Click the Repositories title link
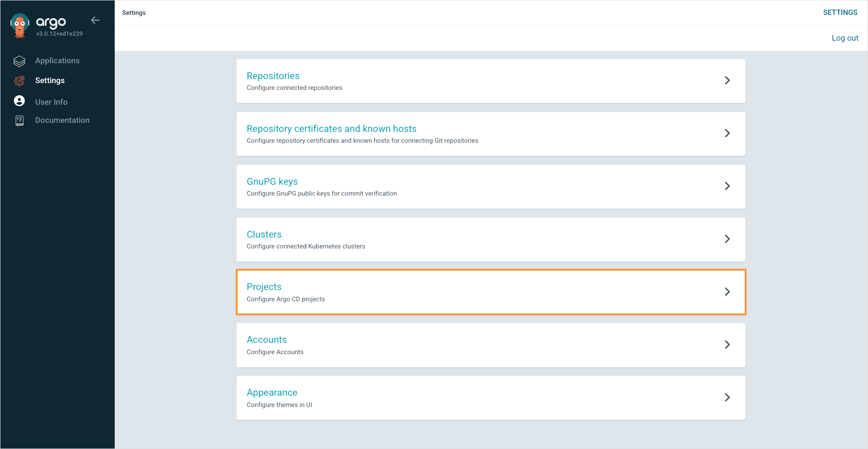 point(273,76)
